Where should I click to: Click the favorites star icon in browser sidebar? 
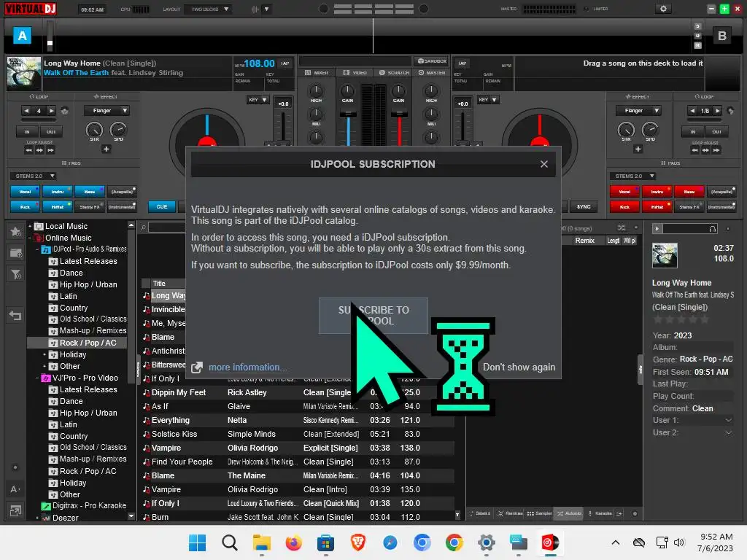click(15, 231)
